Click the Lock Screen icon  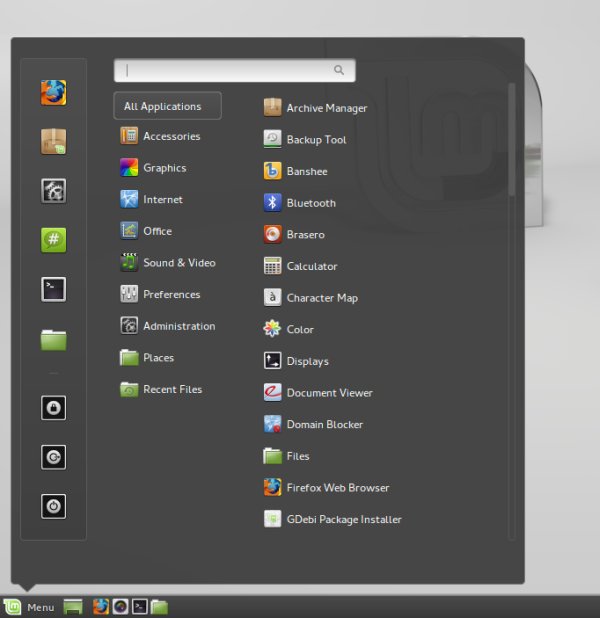tap(53, 408)
